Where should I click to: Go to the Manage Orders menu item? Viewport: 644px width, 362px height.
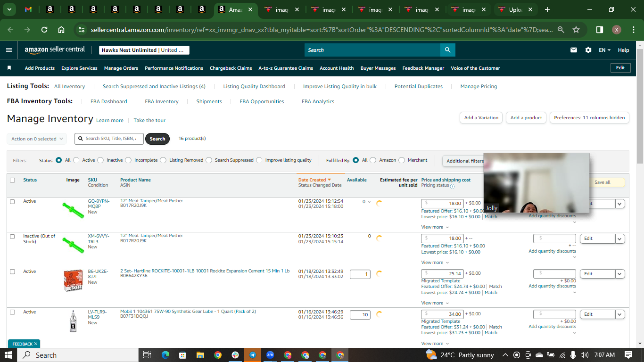coord(121,68)
